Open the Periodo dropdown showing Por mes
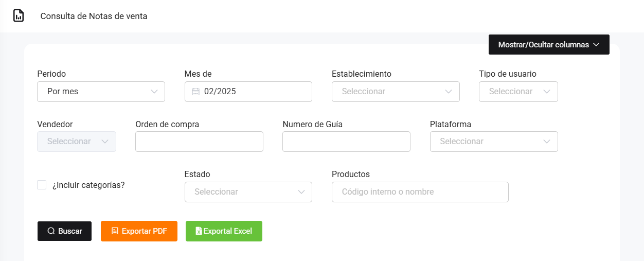 [101, 92]
